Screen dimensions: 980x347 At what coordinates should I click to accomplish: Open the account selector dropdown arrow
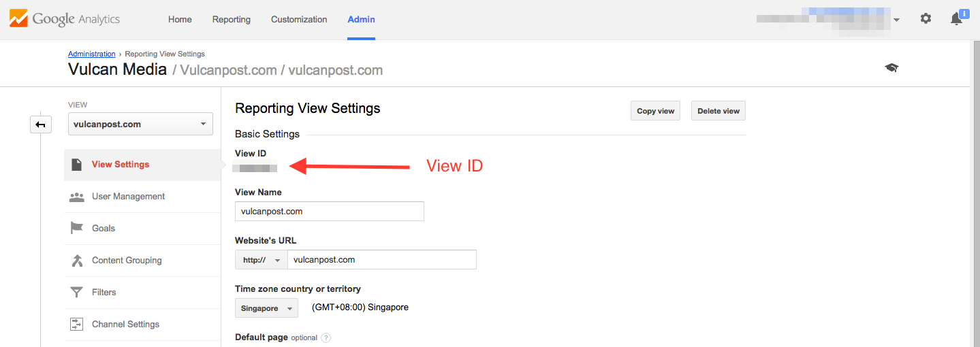coord(897,20)
